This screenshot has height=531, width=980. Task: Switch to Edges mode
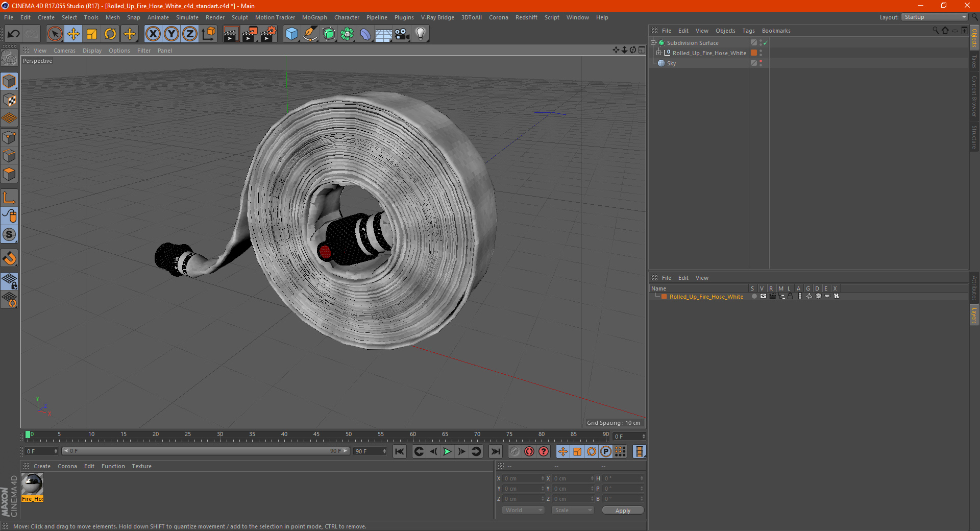click(10, 156)
